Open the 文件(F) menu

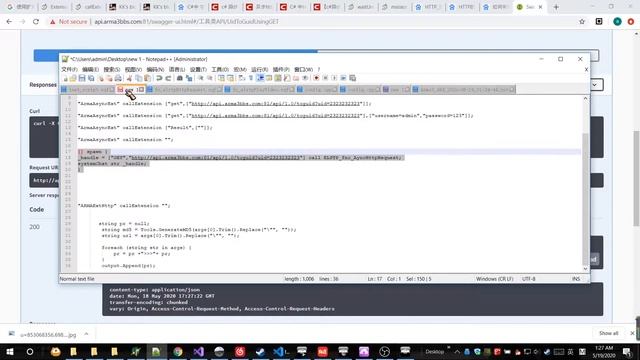tap(69, 69)
